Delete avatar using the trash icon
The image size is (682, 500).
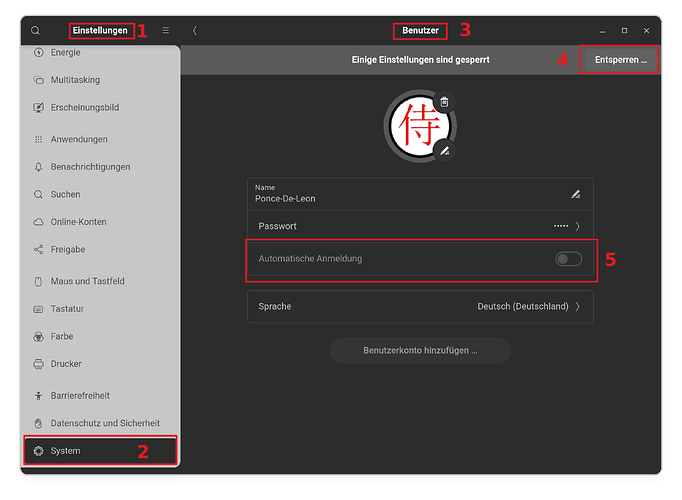444,102
